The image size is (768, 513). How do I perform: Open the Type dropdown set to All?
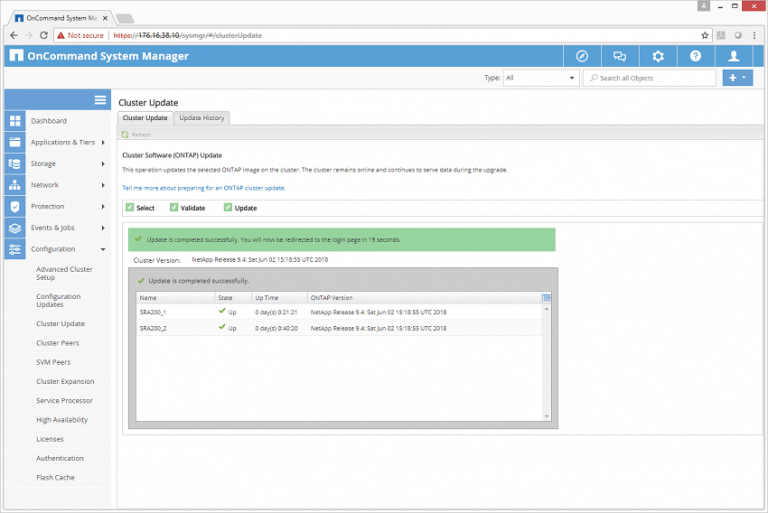541,78
